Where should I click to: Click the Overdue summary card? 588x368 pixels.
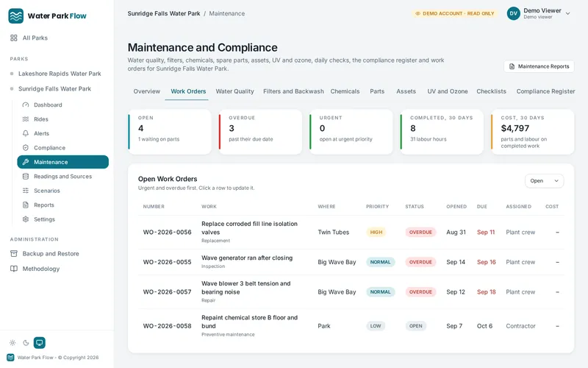coord(260,132)
